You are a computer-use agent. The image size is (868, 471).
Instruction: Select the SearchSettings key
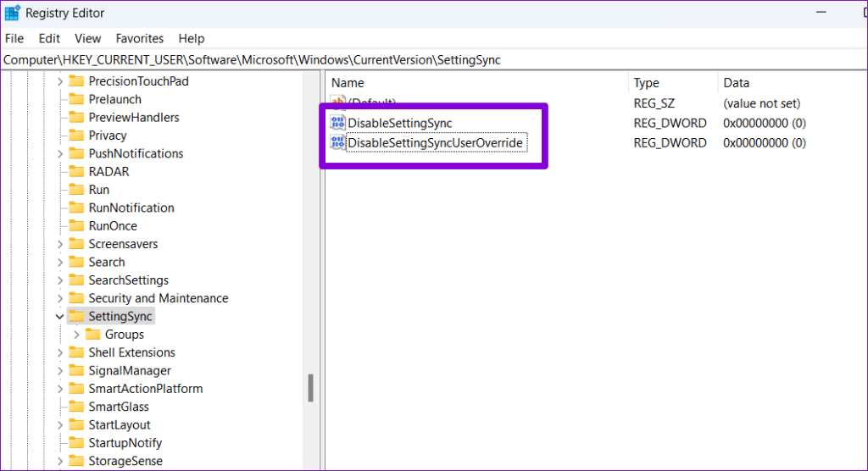coord(129,280)
